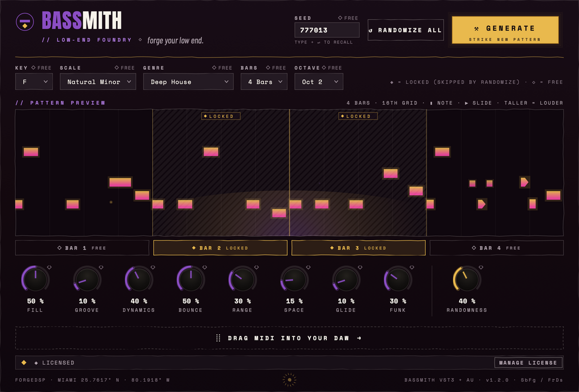Click Randomize All button

pos(406,31)
